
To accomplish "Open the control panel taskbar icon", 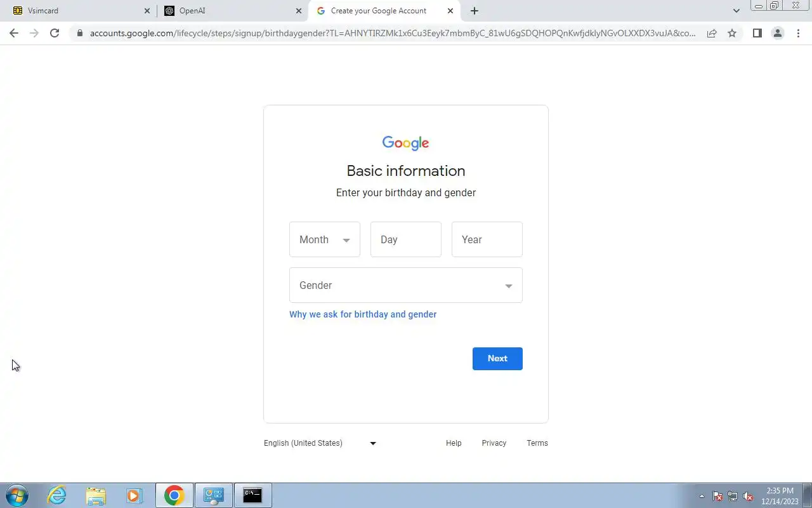I will [214, 495].
